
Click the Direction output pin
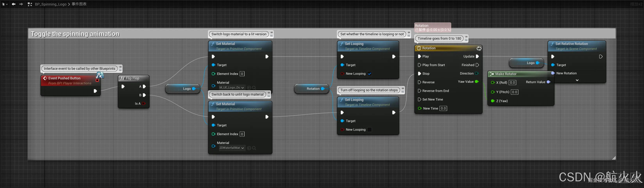[x=477, y=74]
